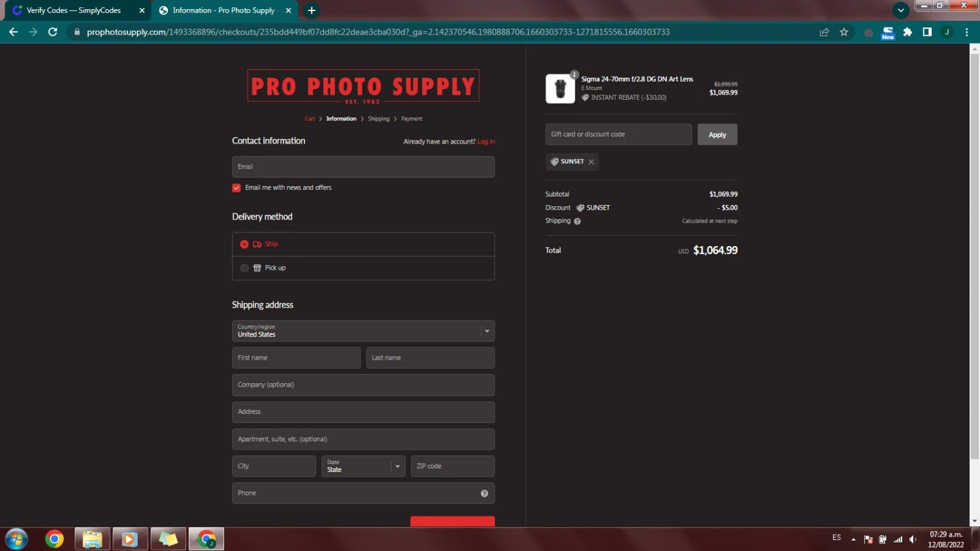
Task: Show hidden tray icons arrow
Action: click(x=853, y=539)
